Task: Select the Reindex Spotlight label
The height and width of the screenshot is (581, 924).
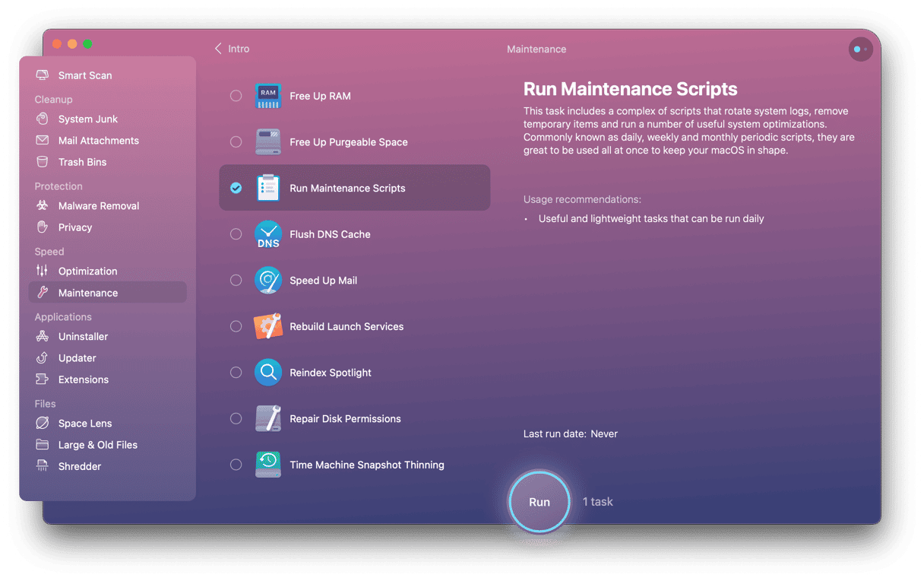Action: pos(331,373)
